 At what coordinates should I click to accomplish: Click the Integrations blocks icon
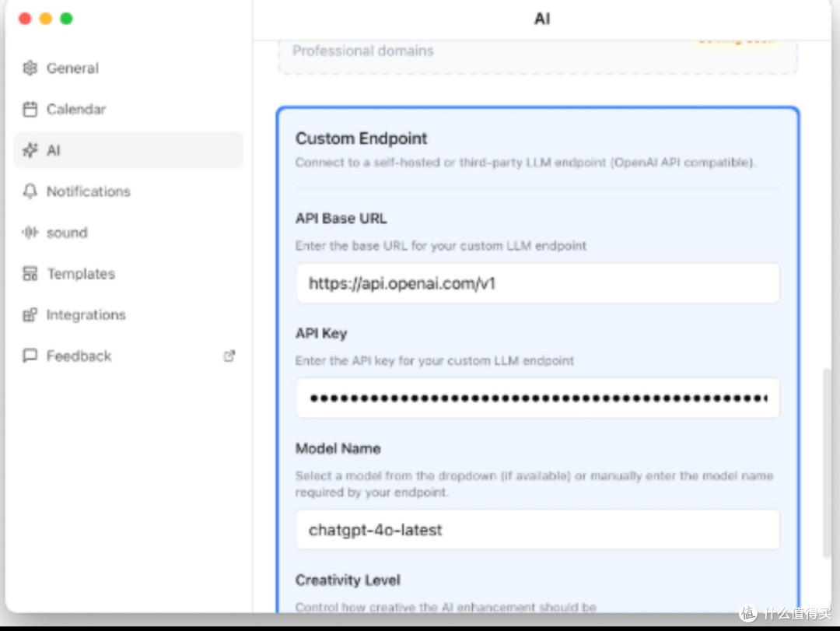[x=30, y=314]
